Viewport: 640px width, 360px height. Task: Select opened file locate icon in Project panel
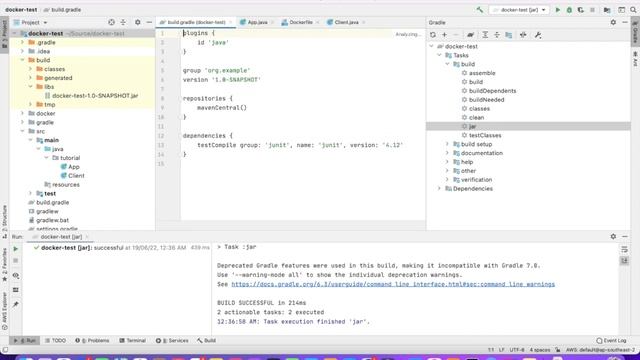point(111,22)
